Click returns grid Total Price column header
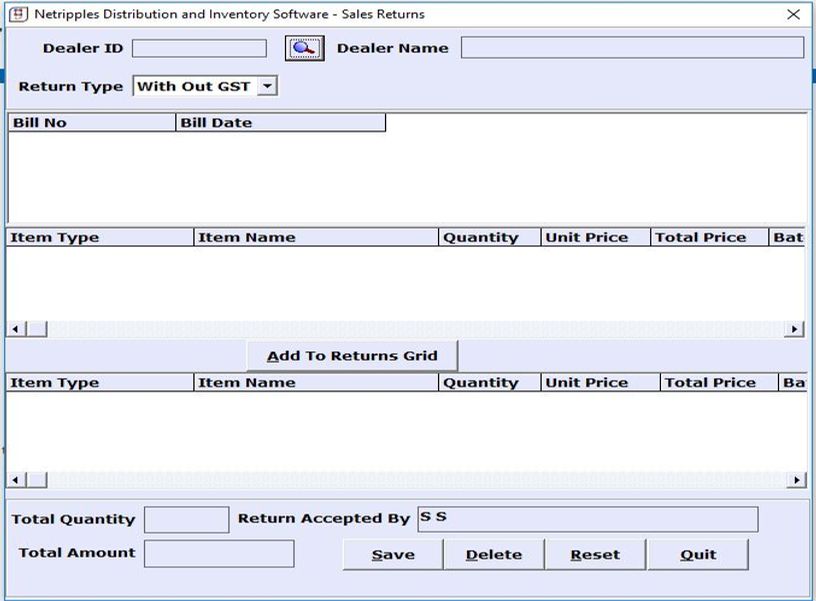The width and height of the screenshot is (816, 601). tap(720, 382)
